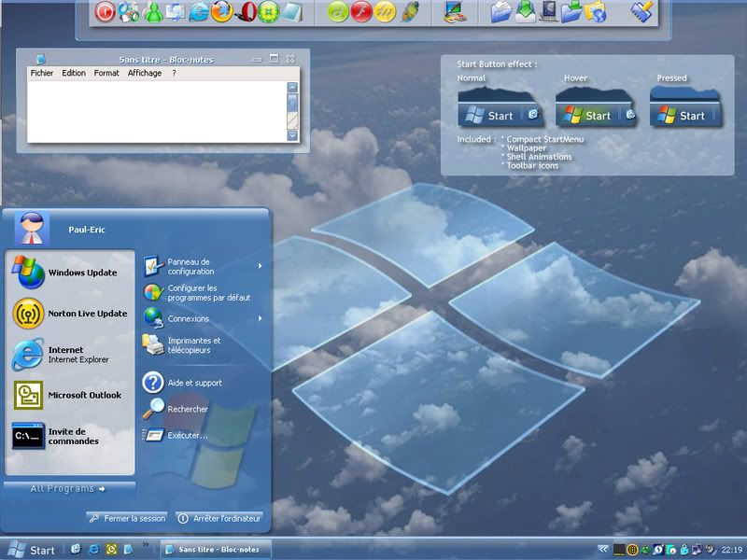The image size is (747, 560).
Task: Launch Firefox from the top toolbar
Action: [221, 11]
